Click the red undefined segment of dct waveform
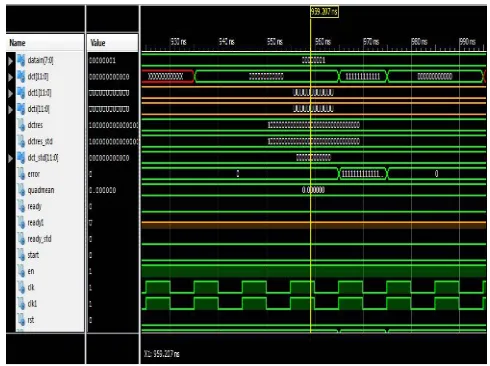This screenshot has height=366, width=490. (x=168, y=76)
